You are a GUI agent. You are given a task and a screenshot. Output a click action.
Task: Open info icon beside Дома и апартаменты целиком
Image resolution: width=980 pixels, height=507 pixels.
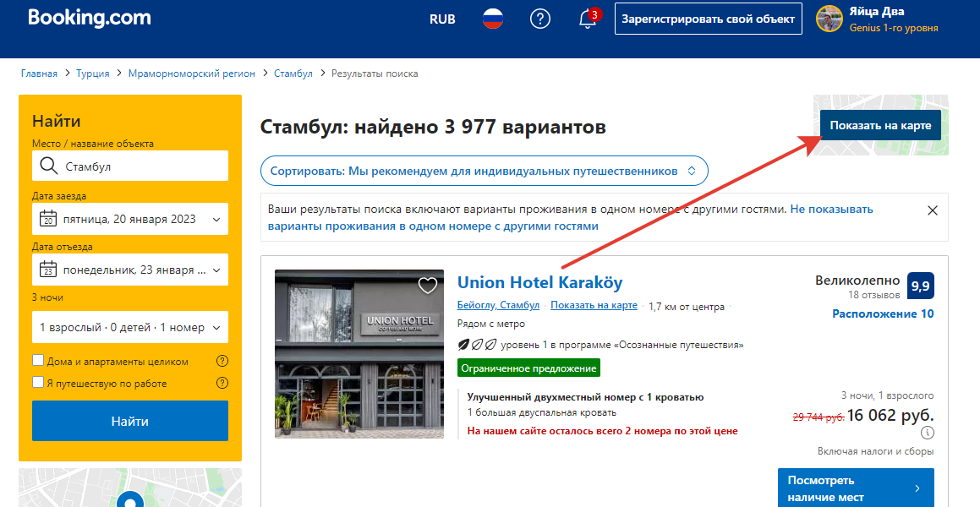(x=222, y=361)
